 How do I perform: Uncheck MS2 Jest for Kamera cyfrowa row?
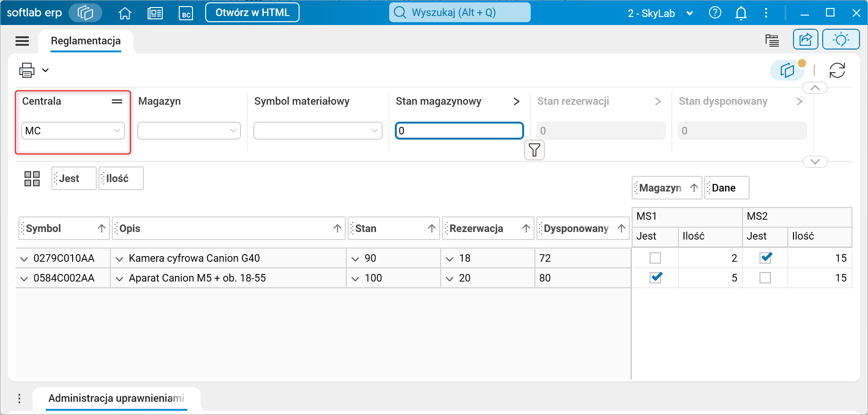(x=765, y=258)
